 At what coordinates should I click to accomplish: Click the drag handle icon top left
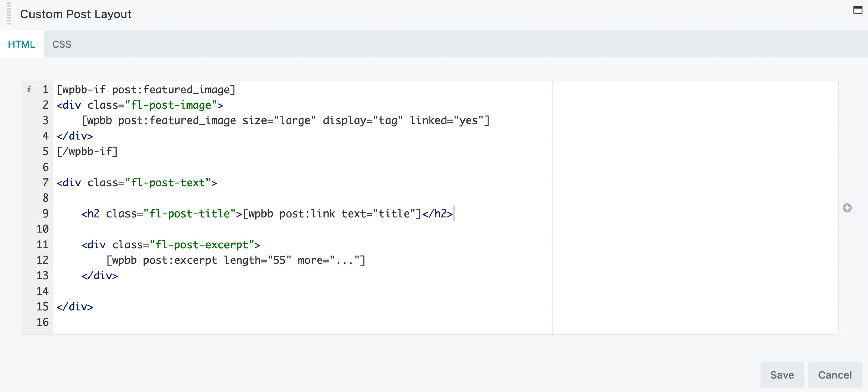8,13
